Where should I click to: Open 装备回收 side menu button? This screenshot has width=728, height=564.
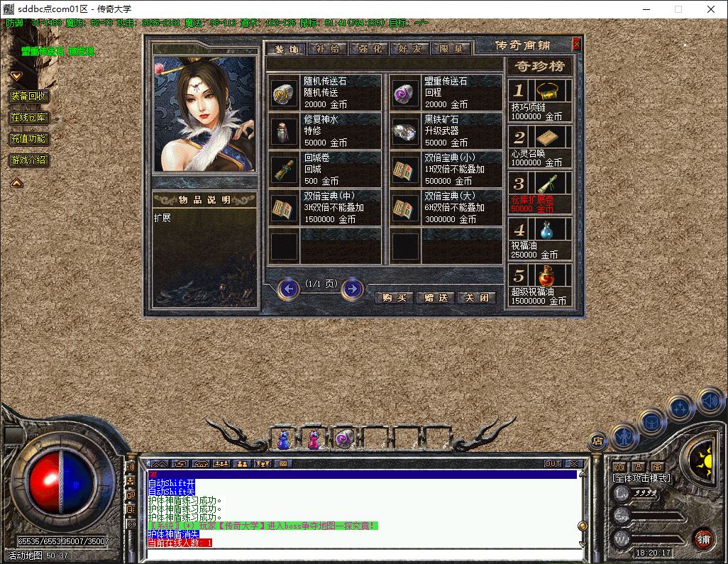[28, 96]
